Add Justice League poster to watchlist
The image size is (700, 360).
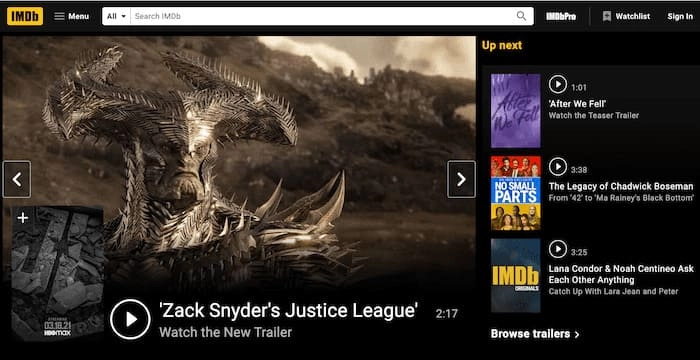tap(22, 218)
